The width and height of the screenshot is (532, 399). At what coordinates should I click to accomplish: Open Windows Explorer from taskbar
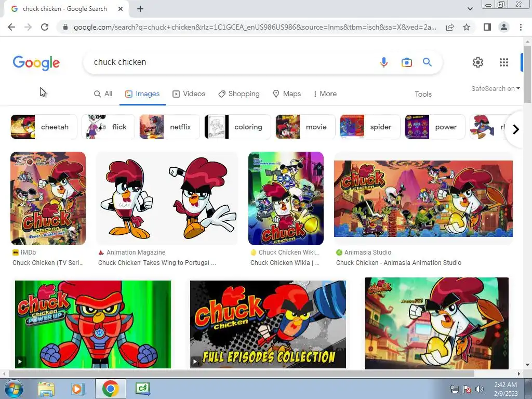point(46,389)
